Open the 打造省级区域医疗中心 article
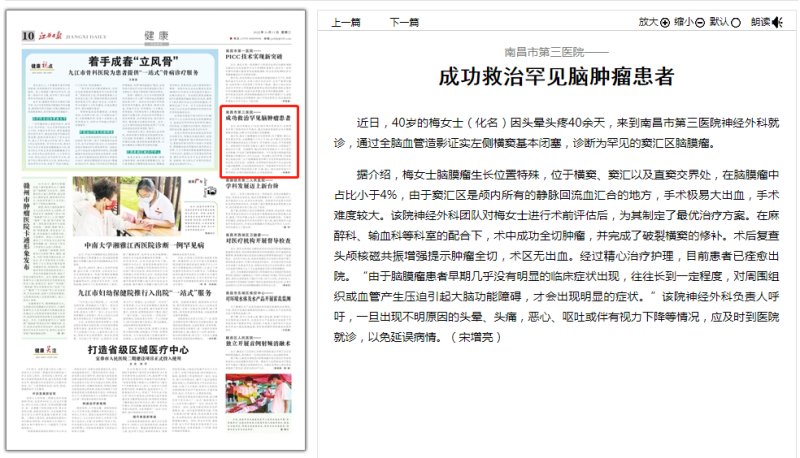This screenshot has height=458, width=800. 138,349
